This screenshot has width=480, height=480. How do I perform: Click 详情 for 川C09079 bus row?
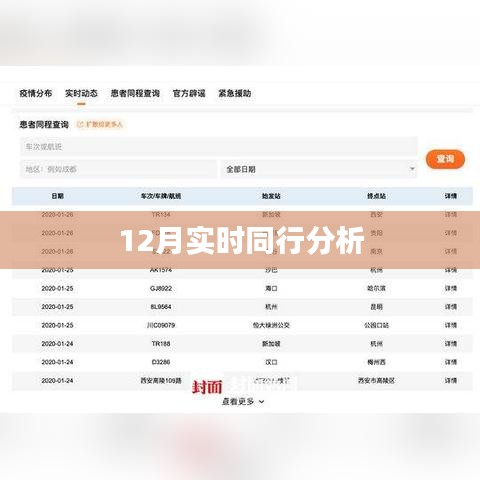(x=450, y=325)
